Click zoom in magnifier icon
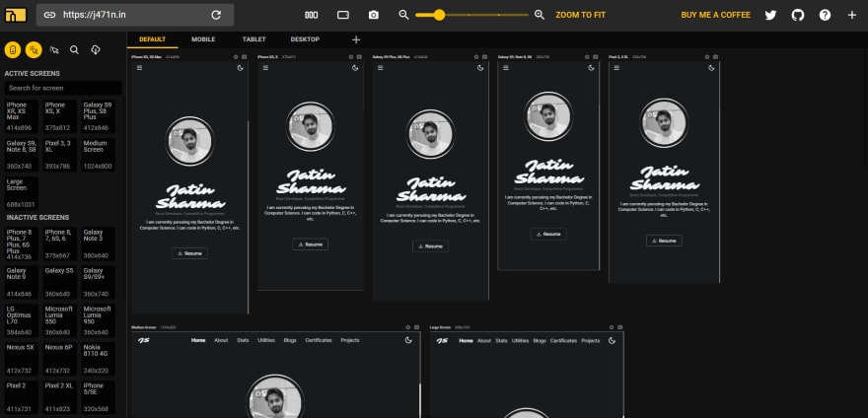Image resolution: width=868 pixels, height=418 pixels. (540, 15)
